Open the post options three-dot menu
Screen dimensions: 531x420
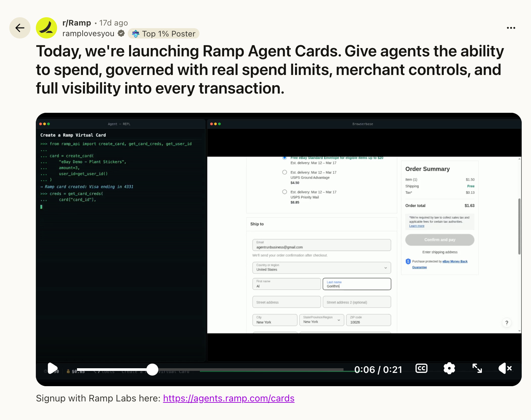click(x=511, y=28)
